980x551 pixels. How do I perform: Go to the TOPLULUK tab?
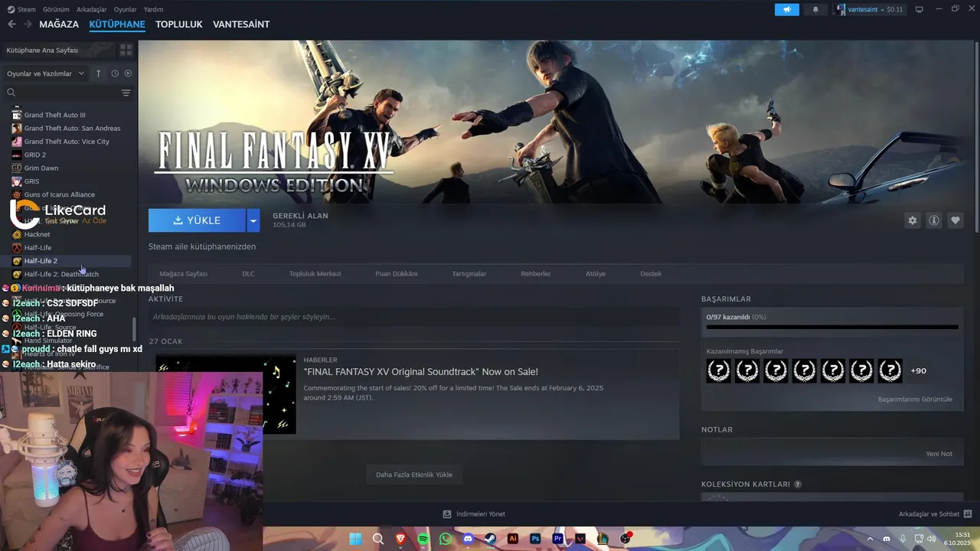click(179, 24)
